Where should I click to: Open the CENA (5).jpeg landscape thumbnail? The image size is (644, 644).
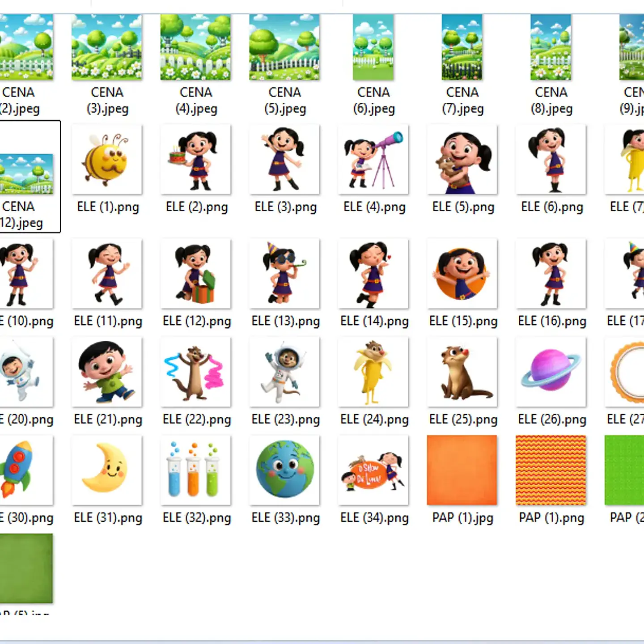click(x=284, y=47)
